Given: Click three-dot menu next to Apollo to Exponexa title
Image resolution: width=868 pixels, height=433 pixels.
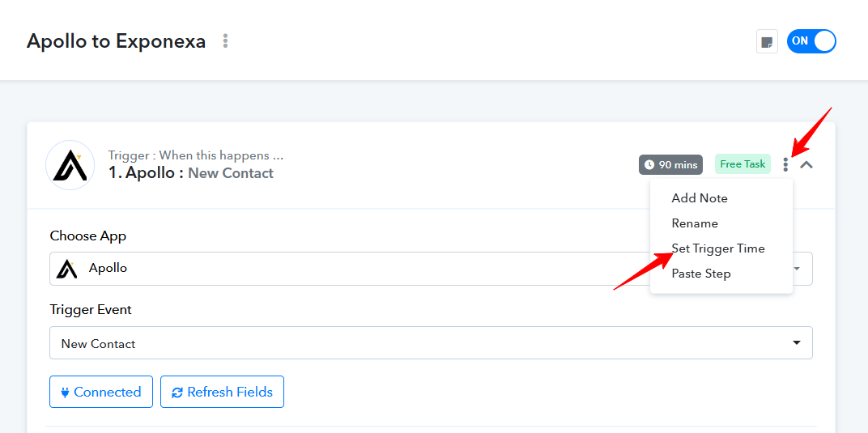Looking at the screenshot, I should 225,41.
